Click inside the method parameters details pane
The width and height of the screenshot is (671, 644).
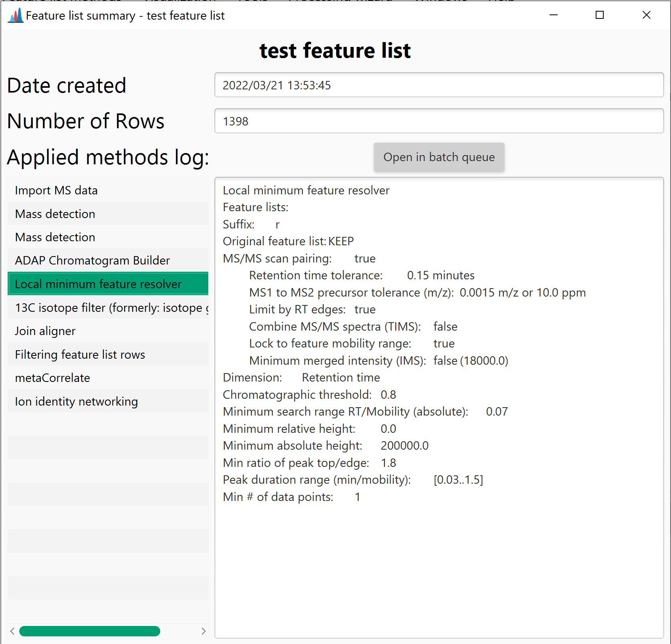click(441, 561)
